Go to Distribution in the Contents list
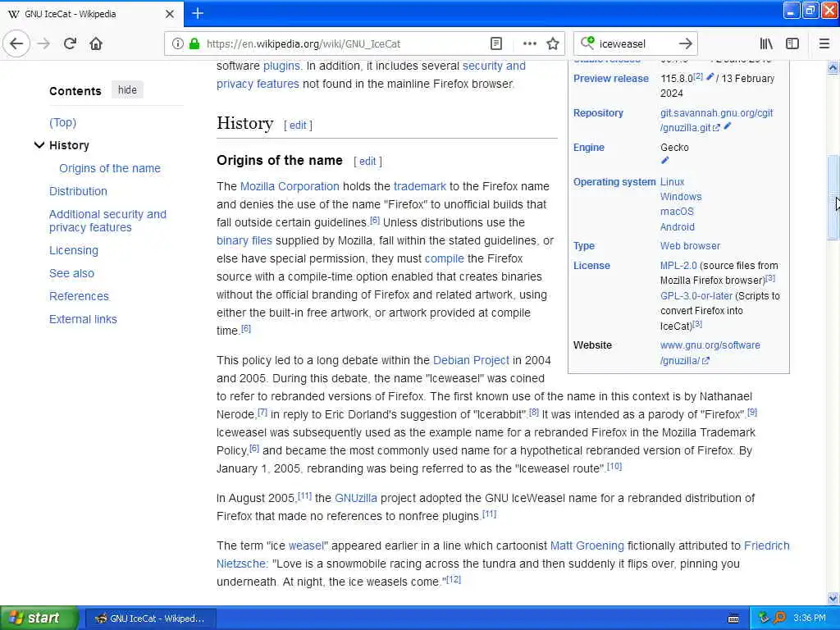Screen dimensions: 840x630 [78, 191]
